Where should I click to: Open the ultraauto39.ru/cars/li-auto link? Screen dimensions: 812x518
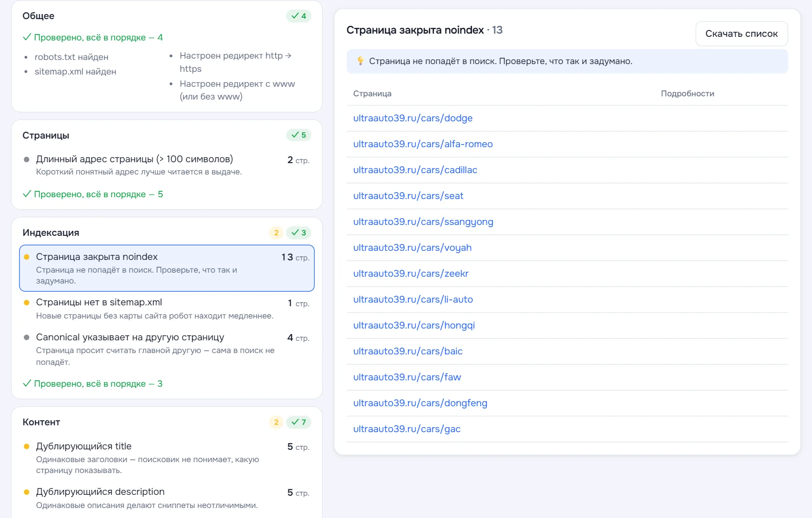point(413,299)
